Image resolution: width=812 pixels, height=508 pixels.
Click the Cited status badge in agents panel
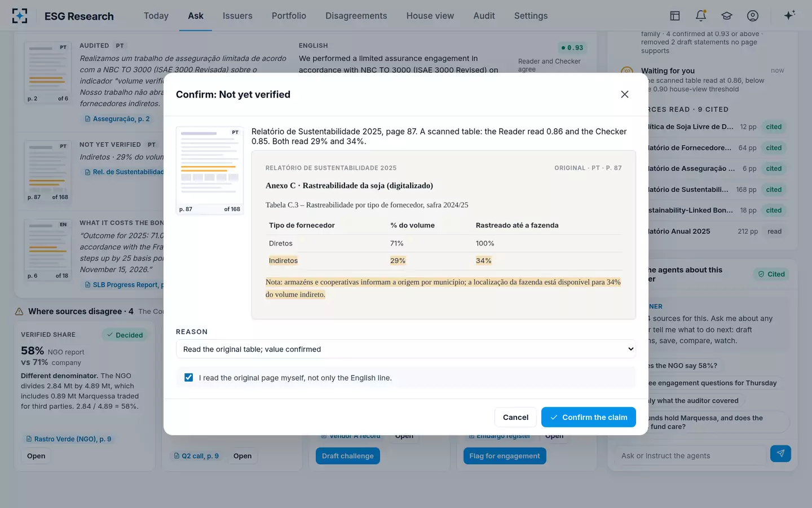pos(771,274)
